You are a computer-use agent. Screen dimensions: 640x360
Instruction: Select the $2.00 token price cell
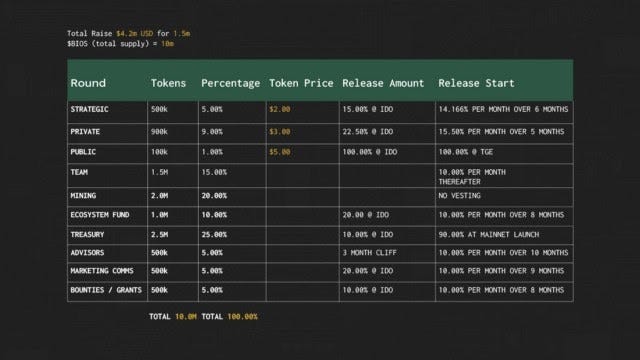point(280,109)
